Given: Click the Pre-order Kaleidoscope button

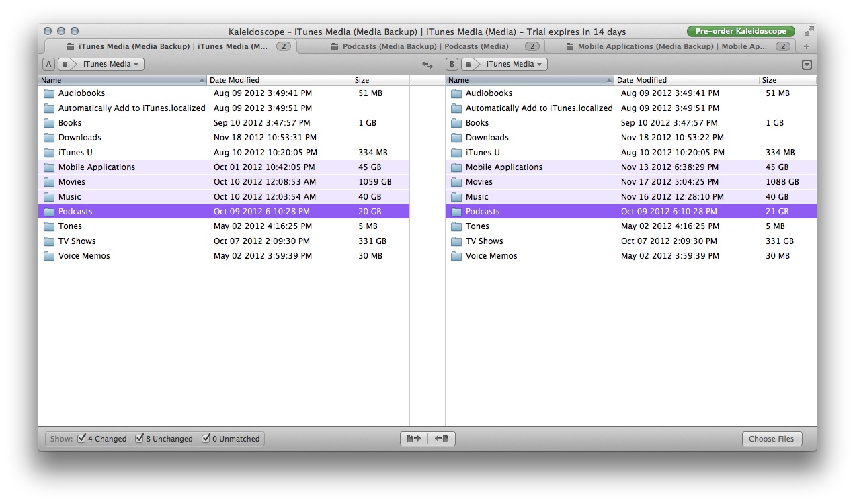Looking at the screenshot, I should pos(741,32).
